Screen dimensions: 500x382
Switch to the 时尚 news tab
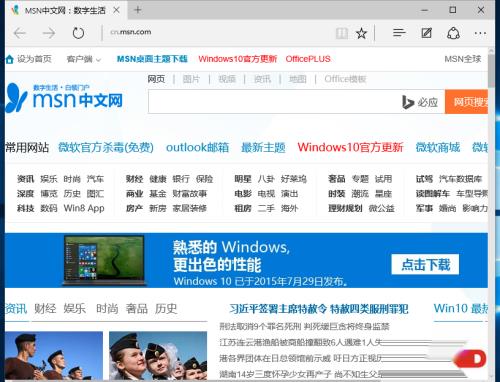(x=107, y=308)
